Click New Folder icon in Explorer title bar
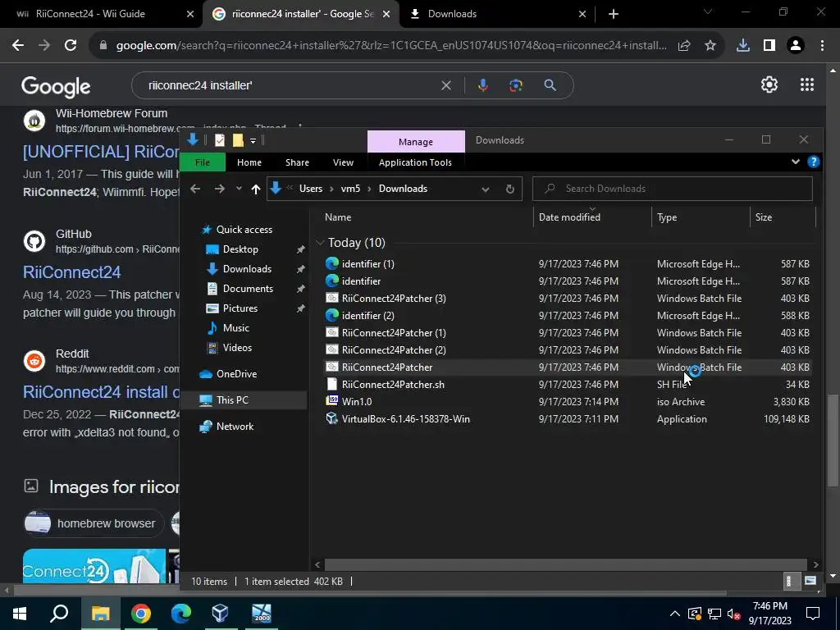Viewport: 840px width, 630px height. coord(238,140)
